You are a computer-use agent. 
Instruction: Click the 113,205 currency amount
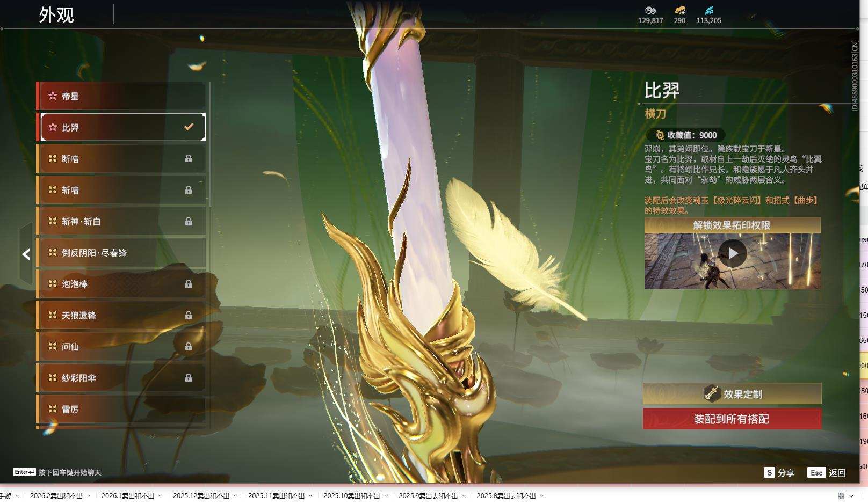click(709, 20)
